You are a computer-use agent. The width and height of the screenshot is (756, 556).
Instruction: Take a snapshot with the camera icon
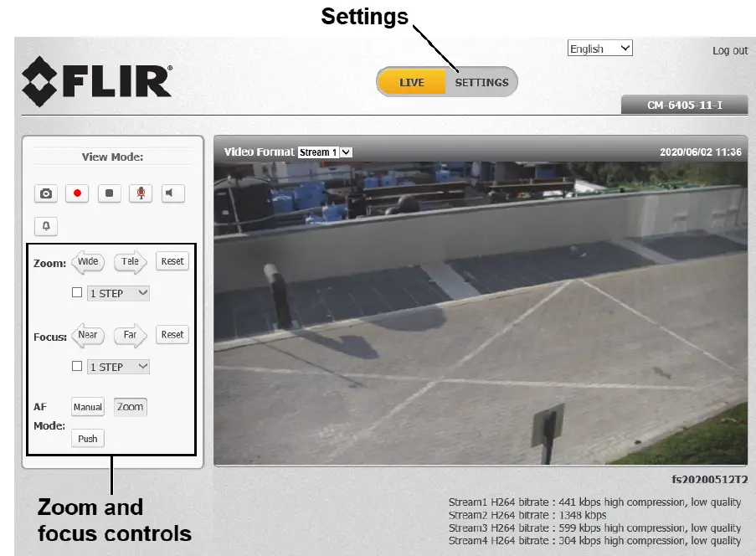pos(45,193)
